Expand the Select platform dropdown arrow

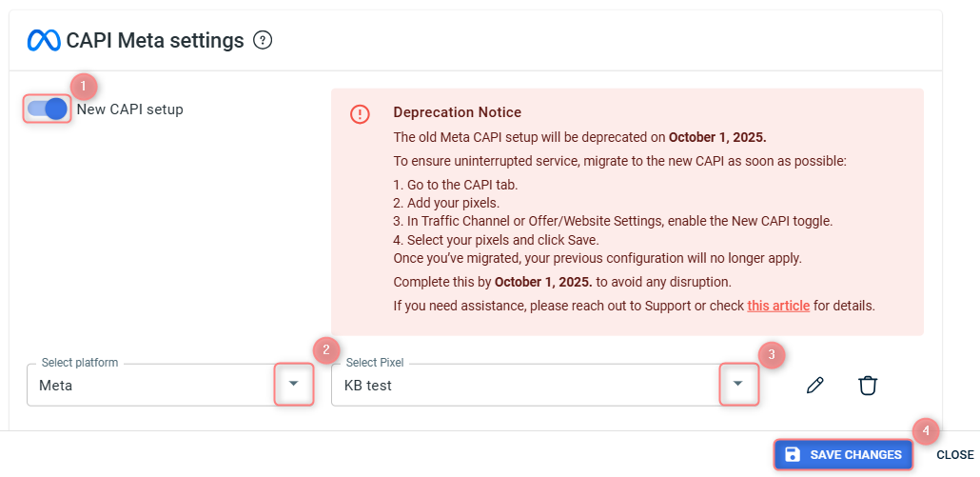294,384
